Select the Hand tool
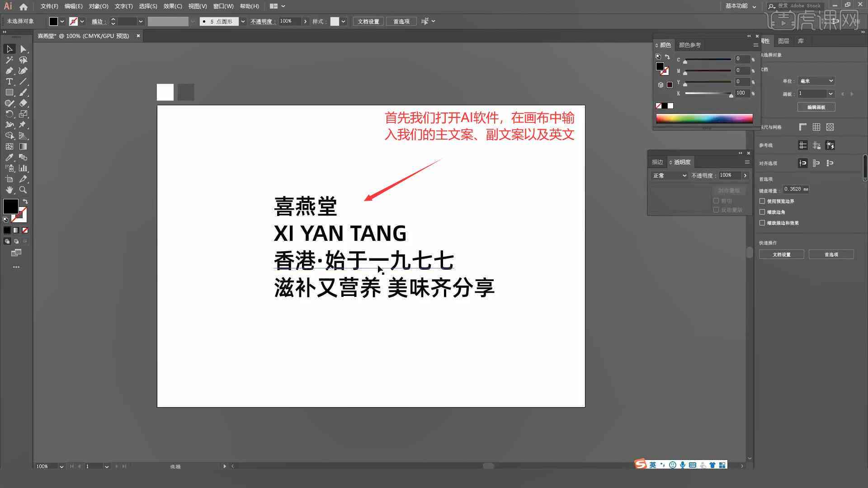This screenshot has width=868, height=488. coord(9,189)
